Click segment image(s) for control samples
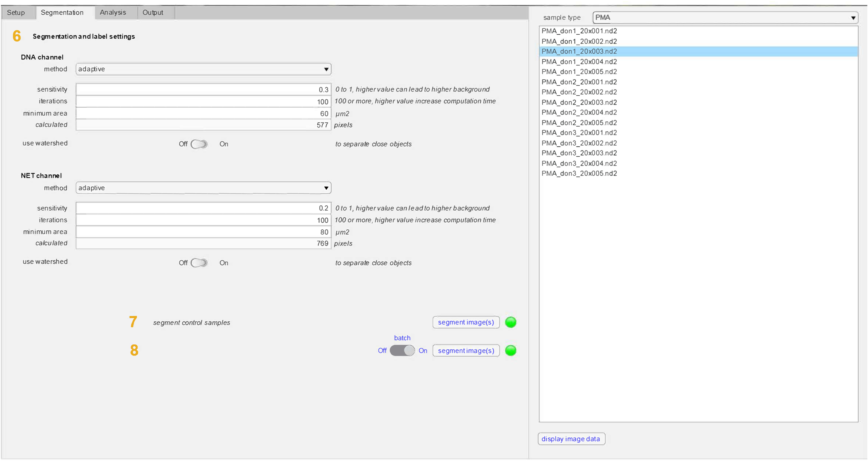Viewport: 868px width, 470px height. pyautogui.click(x=466, y=322)
